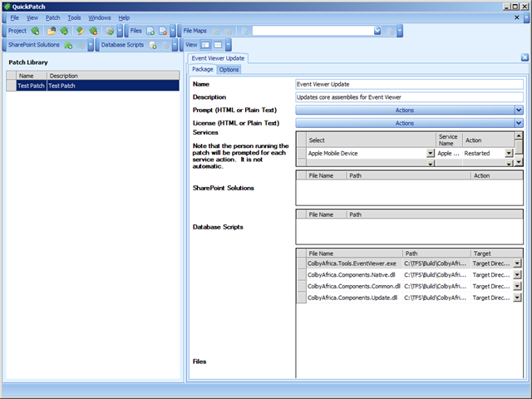Open the Tools menu
This screenshot has width=532, height=399.
coord(74,17)
